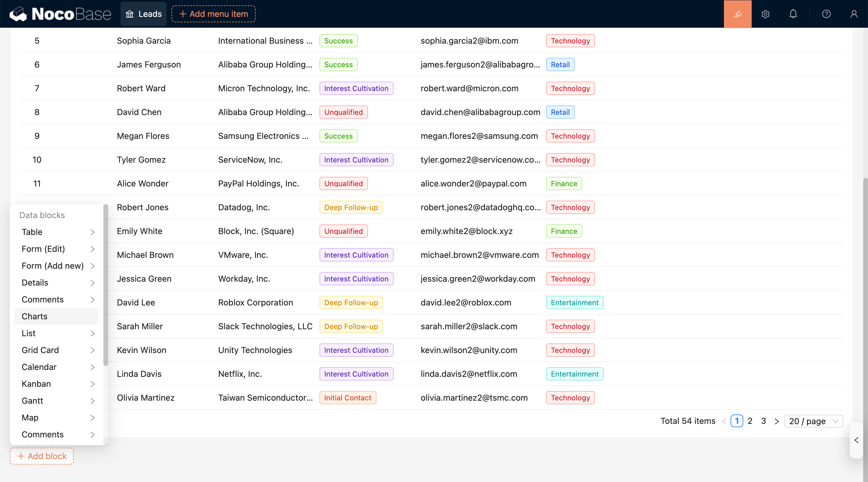
Task: Expand the Table block submenu
Action: tap(57, 232)
